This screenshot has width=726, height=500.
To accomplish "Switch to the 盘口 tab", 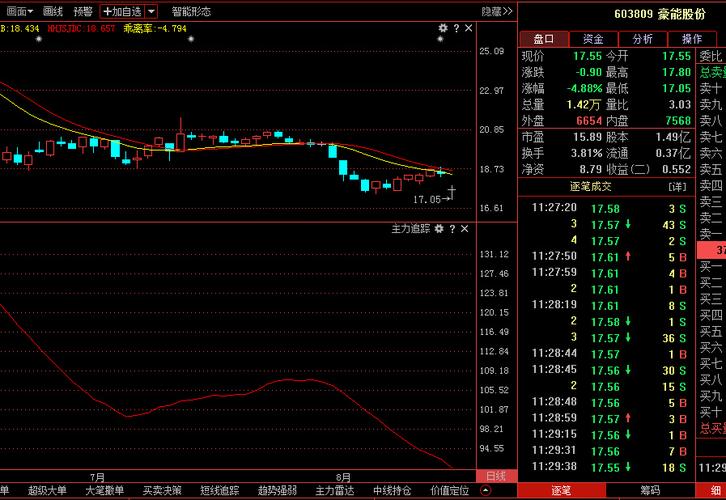I will pos(544,39).
